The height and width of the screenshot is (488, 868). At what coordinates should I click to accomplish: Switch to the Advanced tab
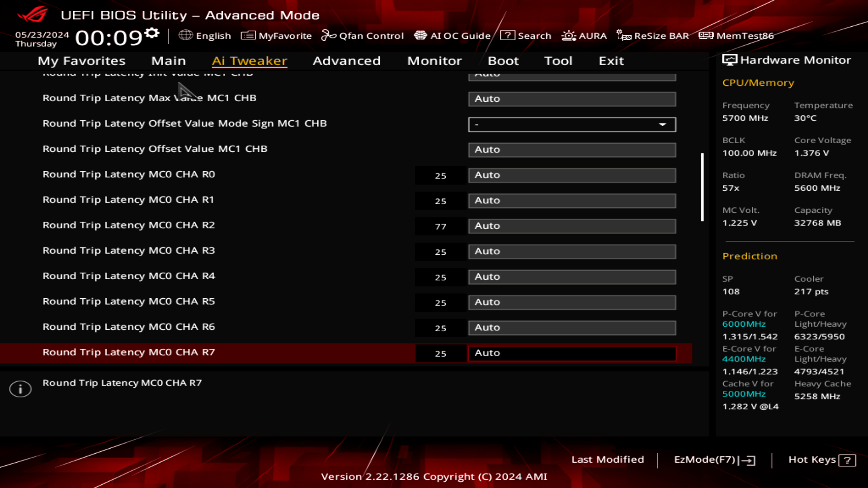[346, 61]
